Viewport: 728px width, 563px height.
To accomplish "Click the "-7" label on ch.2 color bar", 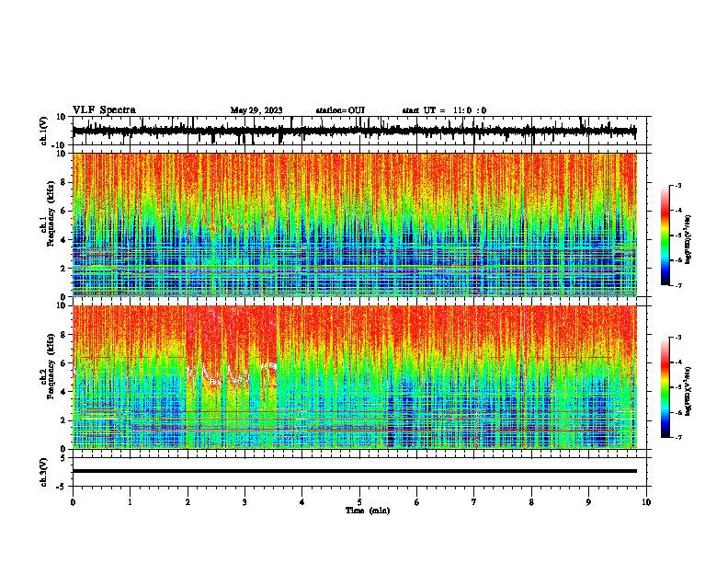I will [x=678, y=438].
